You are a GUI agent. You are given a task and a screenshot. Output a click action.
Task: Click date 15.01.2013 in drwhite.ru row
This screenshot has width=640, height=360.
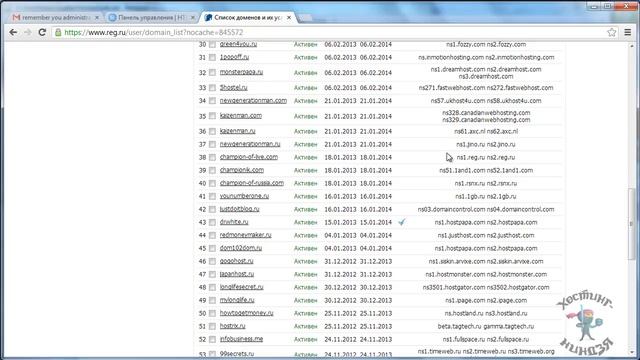pyautogui.click(x=340, y=222)
